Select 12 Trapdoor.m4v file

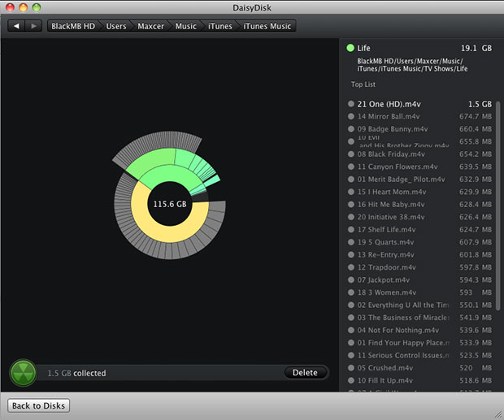pyautogui.click(x=419, y=267)
